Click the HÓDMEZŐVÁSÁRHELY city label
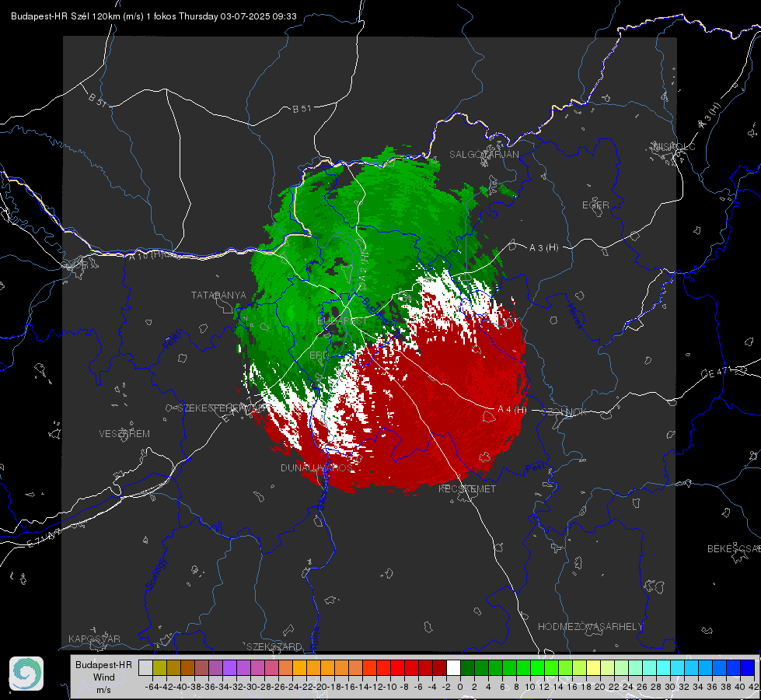This screenshot has width=761, height=700. [590, 627]
